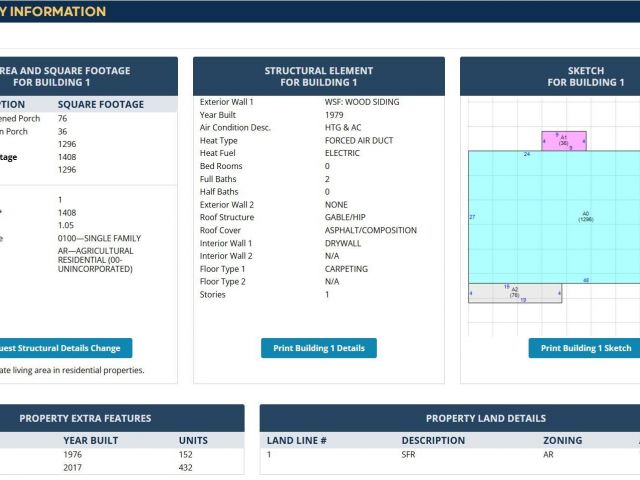Viewport: 640px width, 480px height.
Task: Click the Description column header in land details
Action: coord(432,440)
